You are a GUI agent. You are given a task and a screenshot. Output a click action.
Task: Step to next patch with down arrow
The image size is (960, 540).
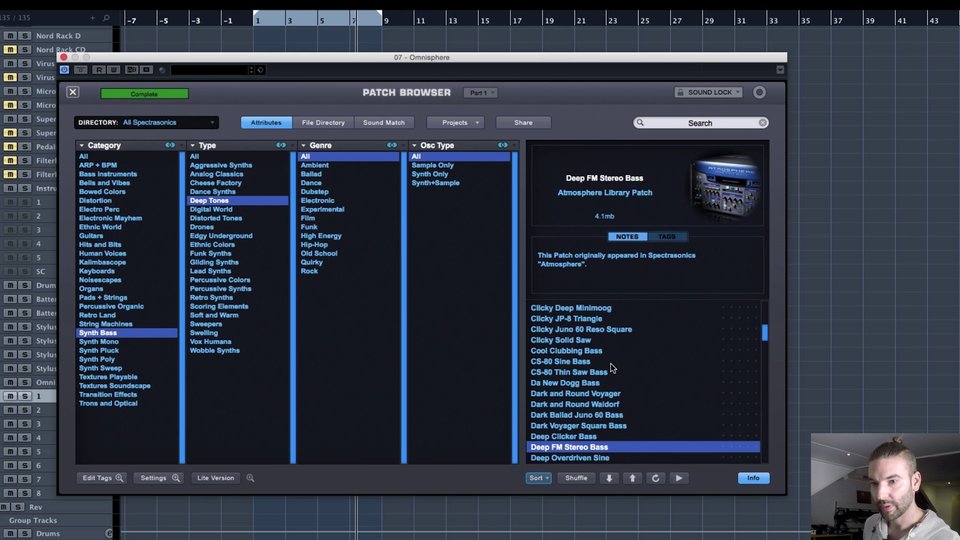[609, 478]
